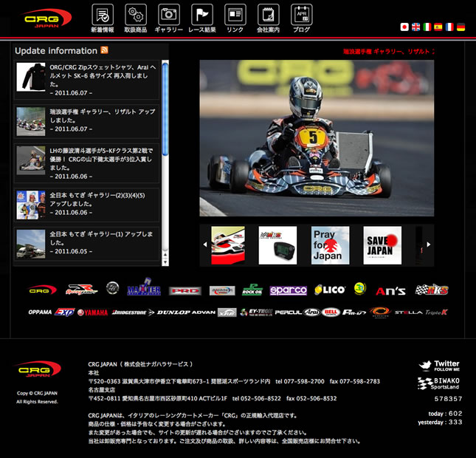The height and width of the screenshot is (458, 476).
Task: Select the RKS lap timer carousel thumbnail
Action: 277,245
